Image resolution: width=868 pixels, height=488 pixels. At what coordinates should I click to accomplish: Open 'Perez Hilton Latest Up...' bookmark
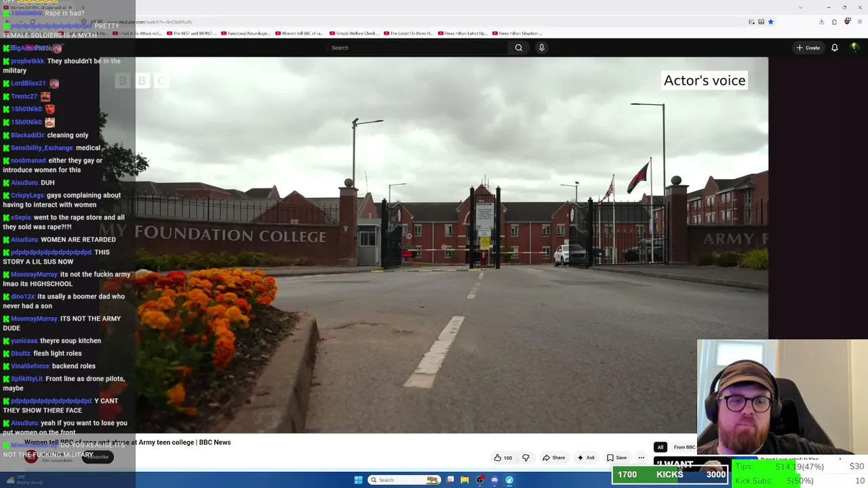(x=462, y=33)
